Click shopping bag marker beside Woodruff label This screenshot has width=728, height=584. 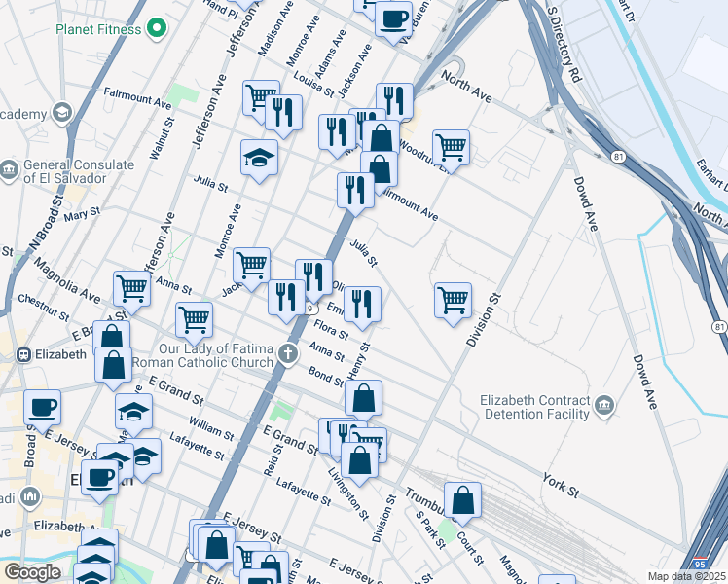(x=381, y=137)
